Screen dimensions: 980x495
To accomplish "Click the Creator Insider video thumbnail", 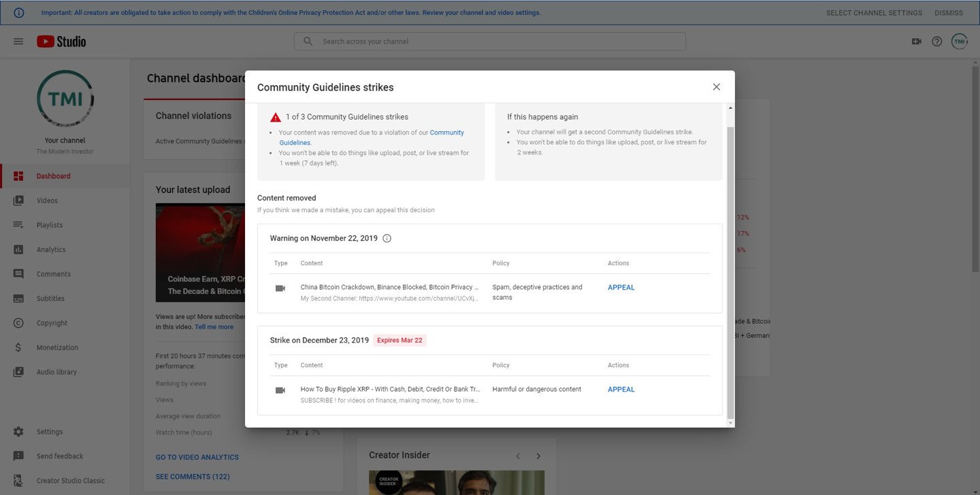I will pyautogui.click(x=457, y=483).
